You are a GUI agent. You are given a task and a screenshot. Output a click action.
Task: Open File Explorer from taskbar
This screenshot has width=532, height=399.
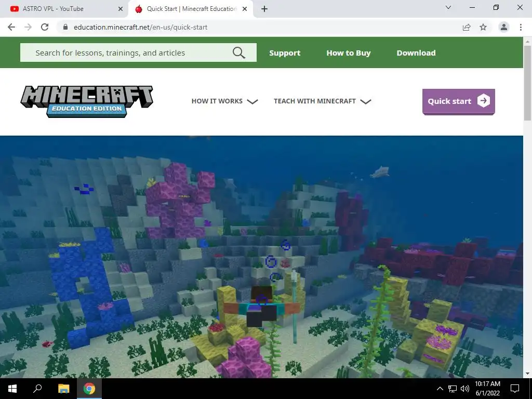click(63, 389)
